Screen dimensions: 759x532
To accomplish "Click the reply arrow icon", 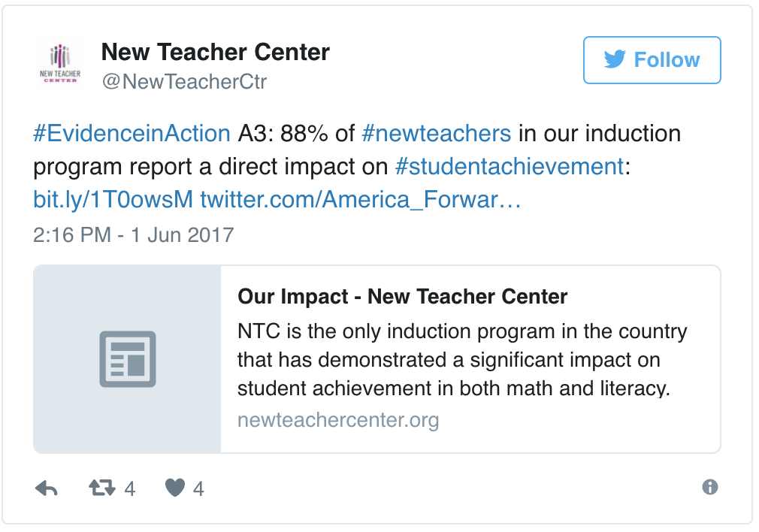I will (x=47, y=488).
